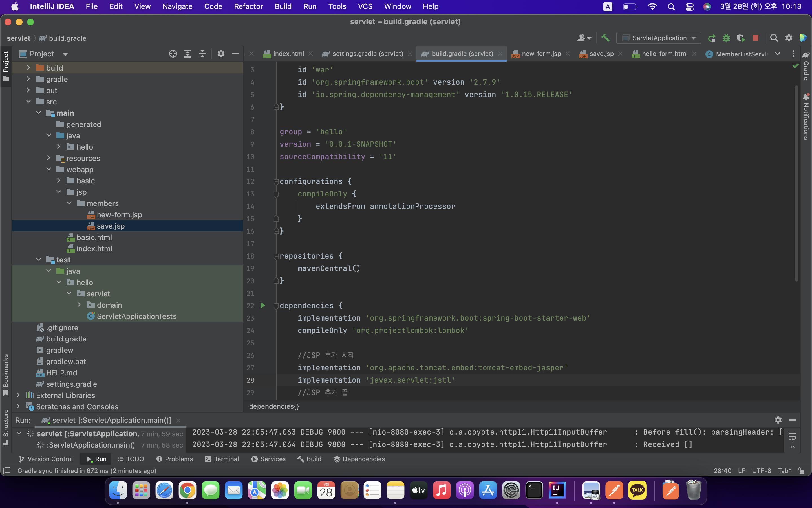
Task: Show hidden editor tabs dropdown chevron
Action: click(x=777, y=54)
